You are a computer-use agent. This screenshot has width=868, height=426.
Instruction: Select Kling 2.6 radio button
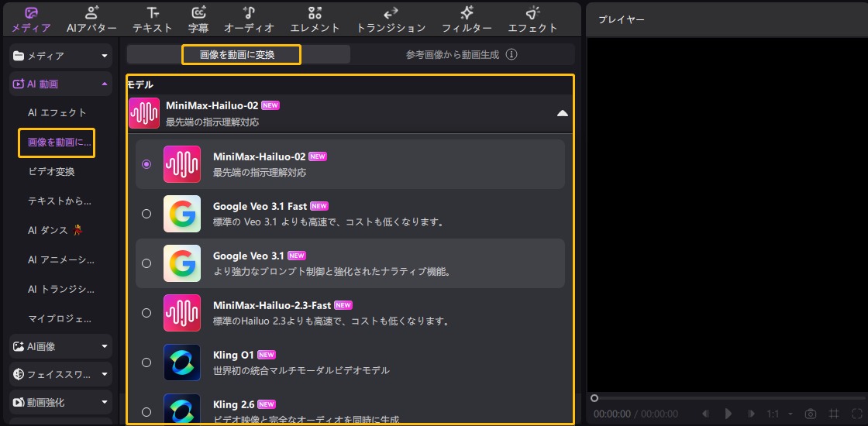tap(146, 411)
